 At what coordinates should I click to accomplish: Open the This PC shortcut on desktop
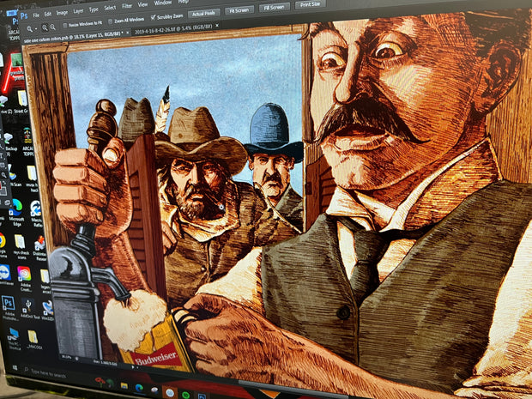pos(14,338)
